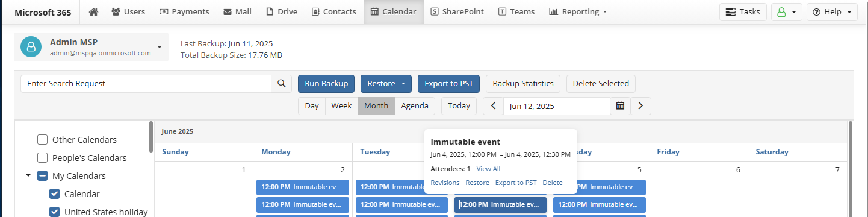Click the Admin MSP avatar icon
This screenshot has height=217, width=868.
31,47
